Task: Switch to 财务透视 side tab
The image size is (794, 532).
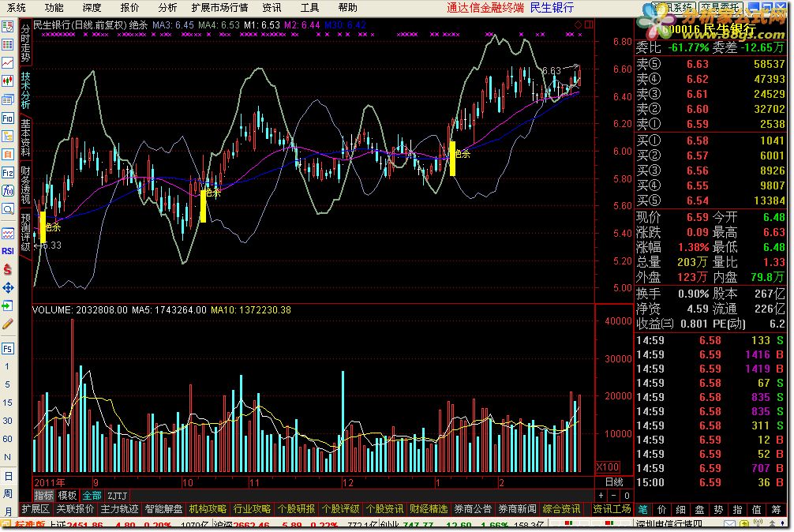Action: 26,185
